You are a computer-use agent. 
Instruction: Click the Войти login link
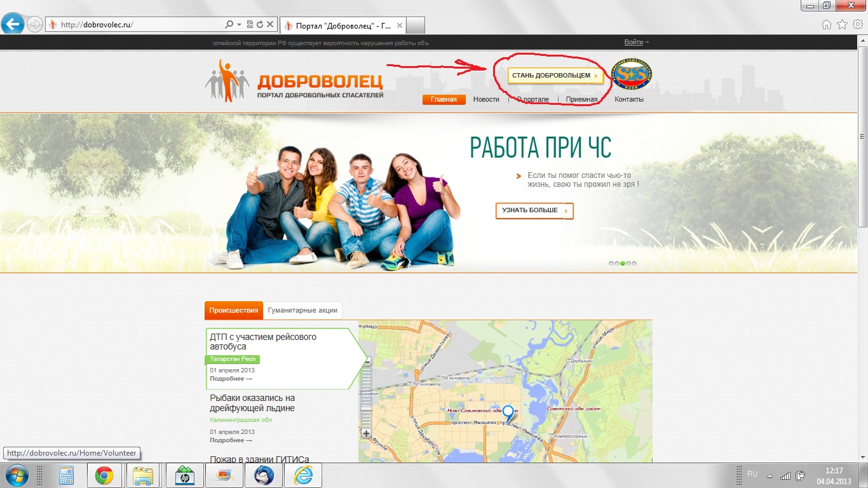pyautogui.click(x=634, y=43)
